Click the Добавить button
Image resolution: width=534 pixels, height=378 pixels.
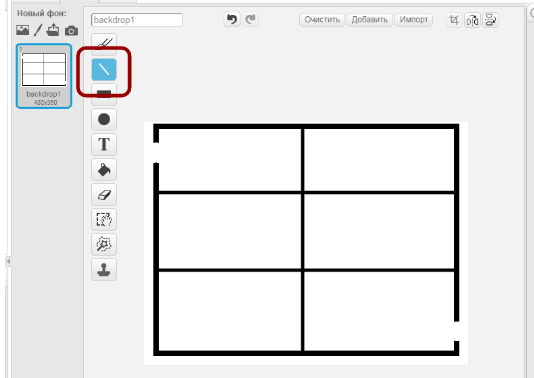click(x=370, y=20)
